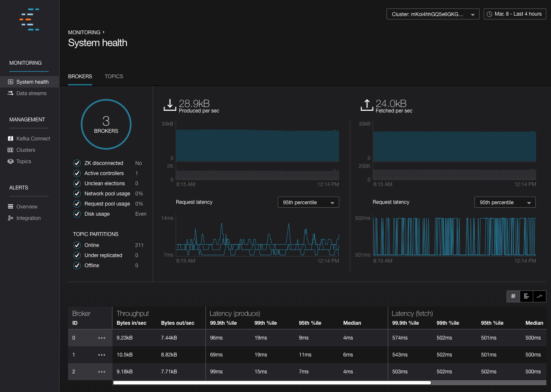Click the fetch request latency chart
Viewport: 551px width, 392px height.
pyautogui.click(x=455, y=236)
